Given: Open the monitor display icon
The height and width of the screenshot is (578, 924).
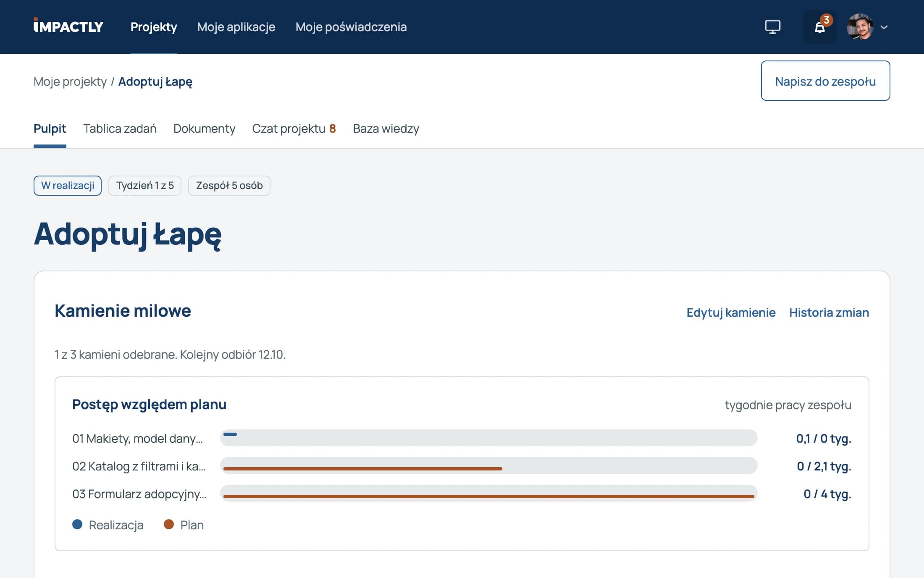Looking at the screenshot, I should coord(772,27).
